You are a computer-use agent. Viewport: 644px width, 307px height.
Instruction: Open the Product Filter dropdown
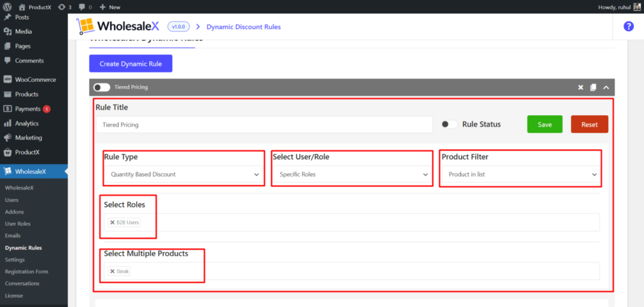pyautogui.click(x=521, y=174)
